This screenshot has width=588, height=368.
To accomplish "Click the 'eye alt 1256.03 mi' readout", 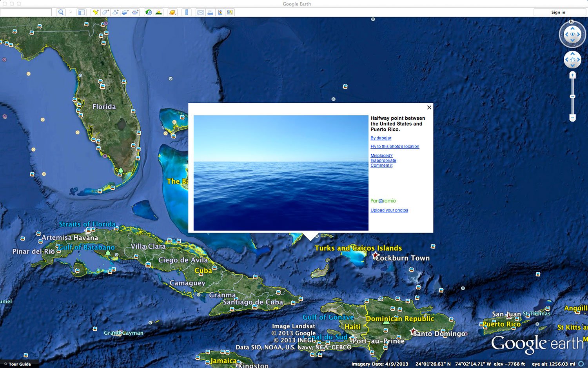I will click(x=554, y=364).
